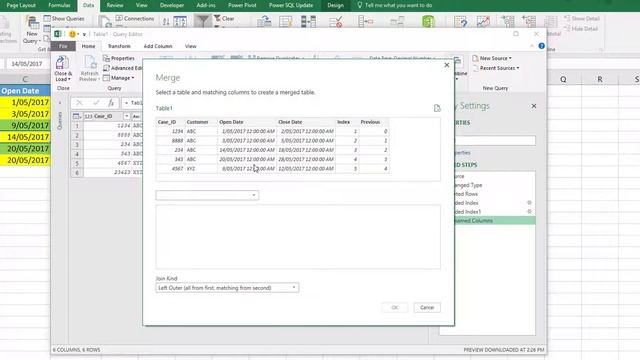
Task: Open Excel Formulas ribbon tab
Action: coord(59,5)
